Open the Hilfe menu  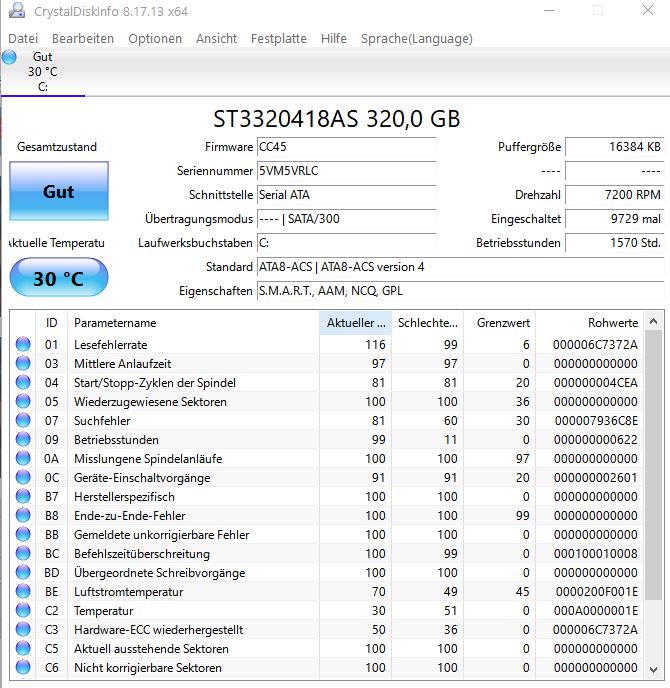[333, 39]
